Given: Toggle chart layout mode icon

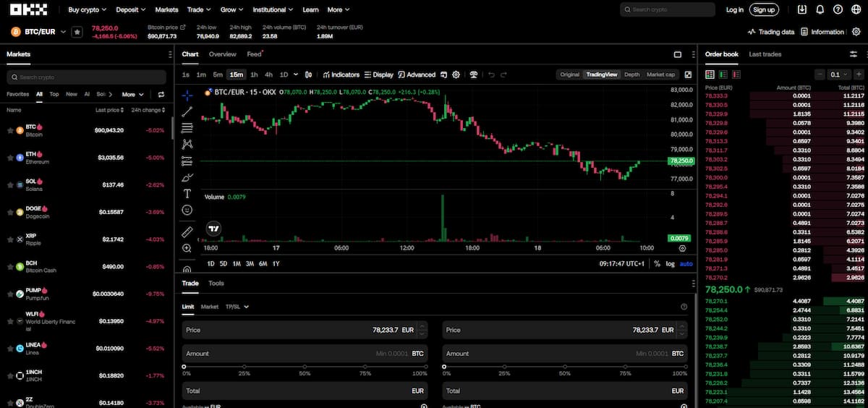Looking at the screenshot, I should click(x=678, y=54).
